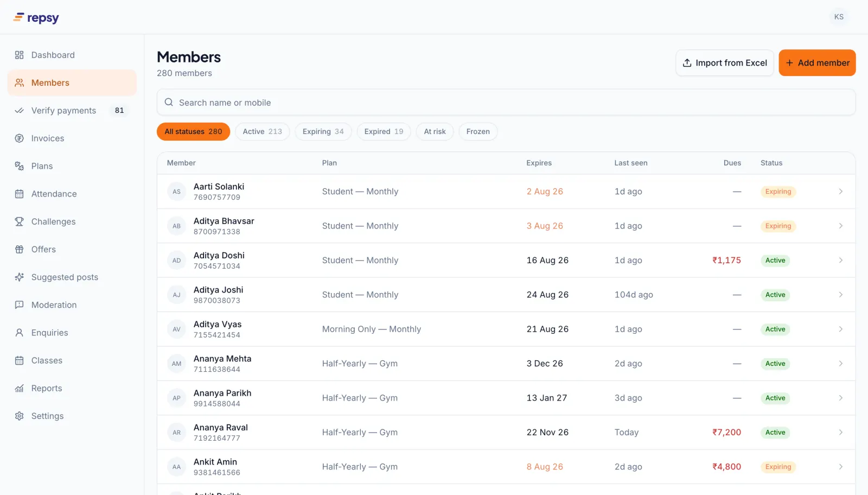Screen dimensions: 868x495
Task: Open Dashboard in the sidebar
Action: pos(72,55)
